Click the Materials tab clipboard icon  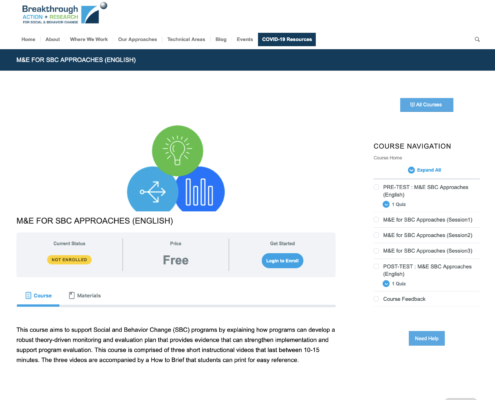72,295
